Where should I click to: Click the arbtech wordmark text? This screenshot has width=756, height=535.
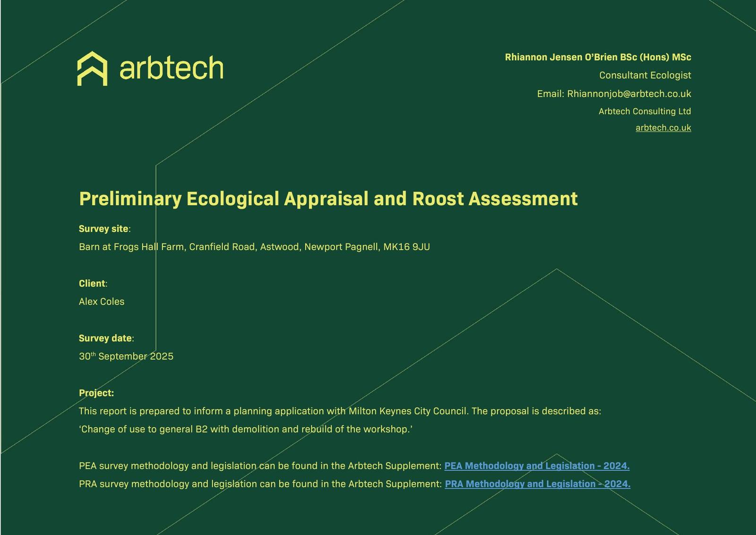171,69
